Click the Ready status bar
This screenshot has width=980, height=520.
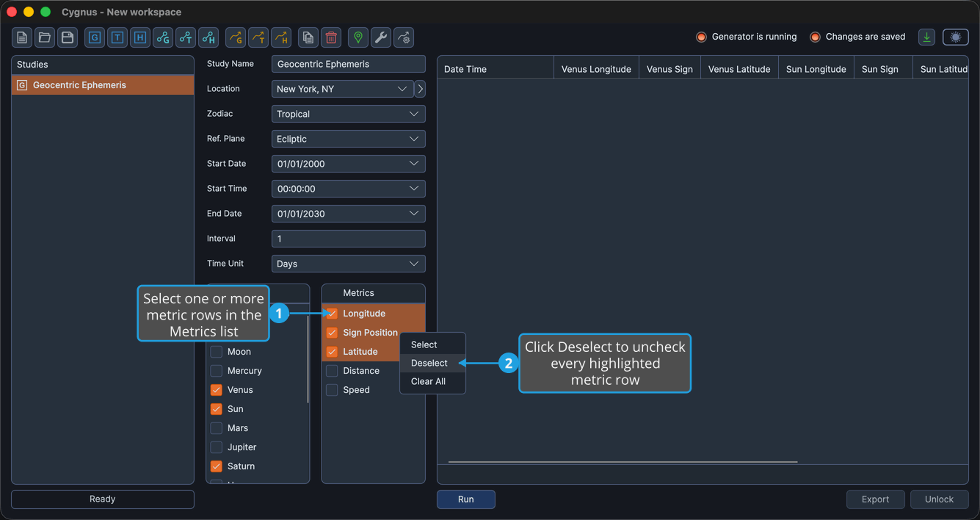point(103,499)
